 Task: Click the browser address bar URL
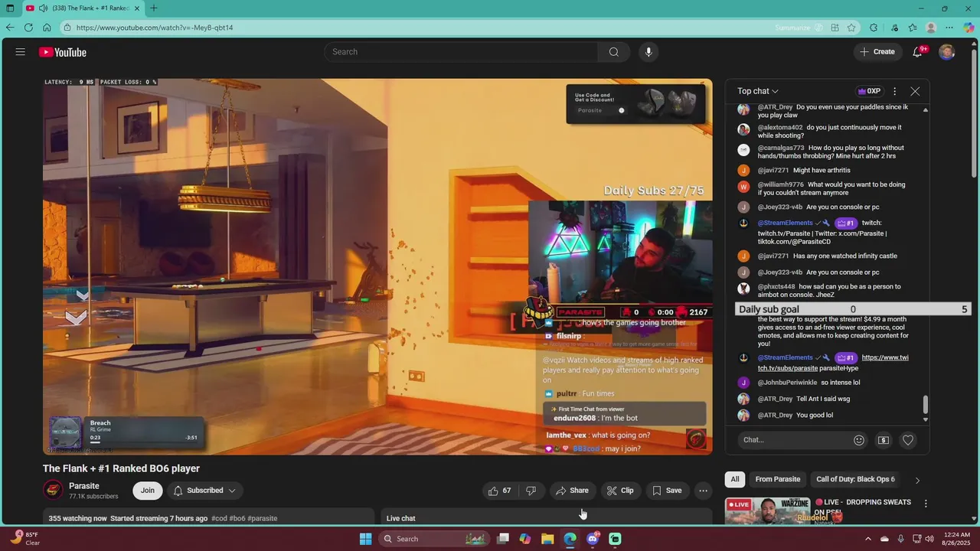click(x=155, y=28)
